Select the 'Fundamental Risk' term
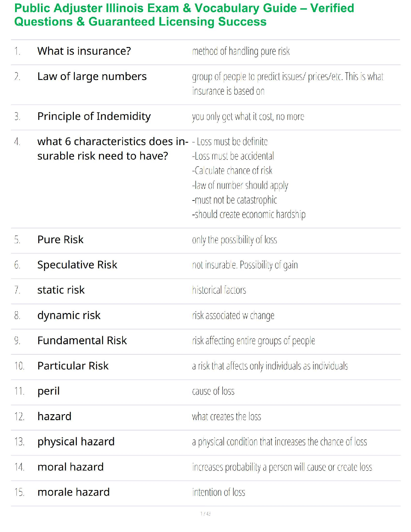This screenshot has width=411, height=532. tap(82, 341)
